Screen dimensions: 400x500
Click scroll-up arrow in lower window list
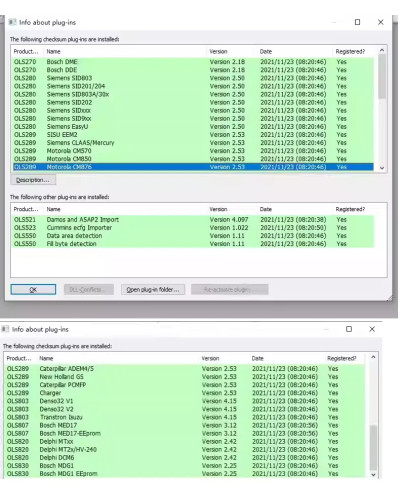click(x=373, y=357)
